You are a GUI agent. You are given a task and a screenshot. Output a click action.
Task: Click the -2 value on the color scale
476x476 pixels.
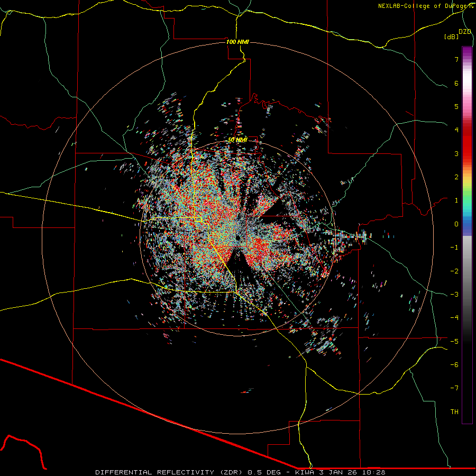454,271
